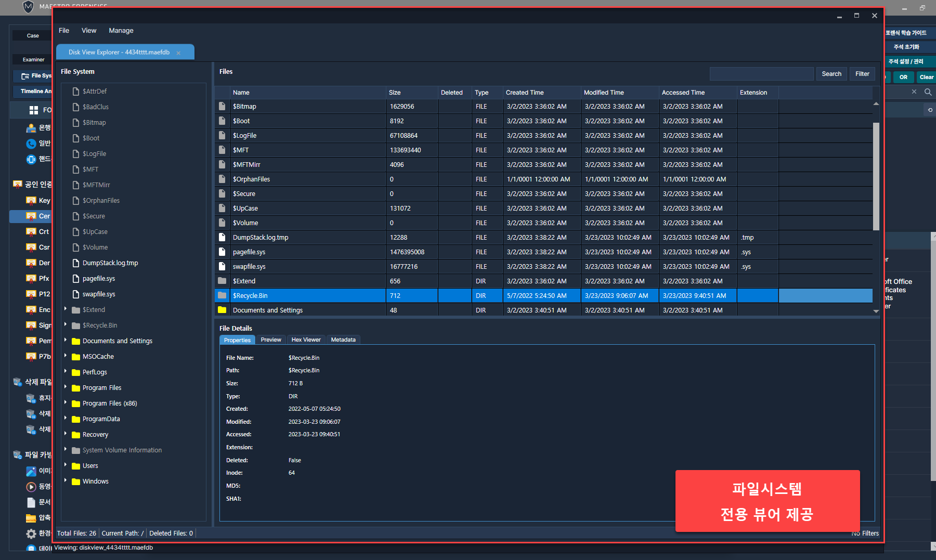936x560 pixels.
Task: Switch to the Hex Viewer tab
Action: click(x=306, y=340)
